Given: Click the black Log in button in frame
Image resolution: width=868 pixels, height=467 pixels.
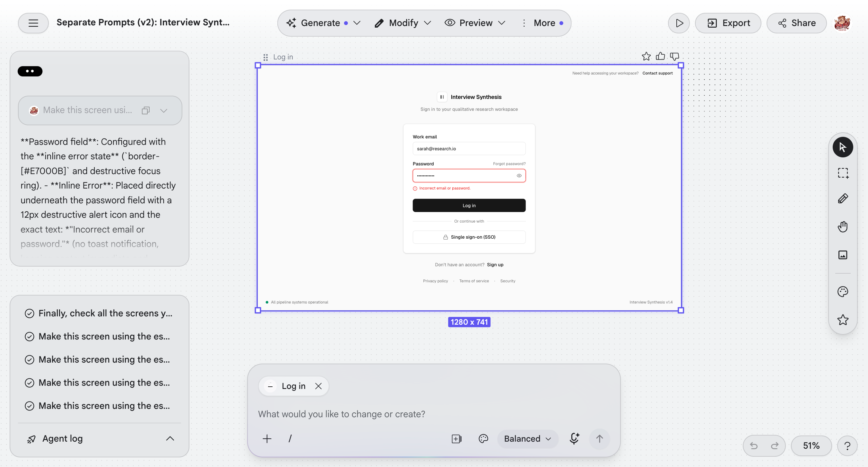Looking at the screenshot, I should pos(469,205).
